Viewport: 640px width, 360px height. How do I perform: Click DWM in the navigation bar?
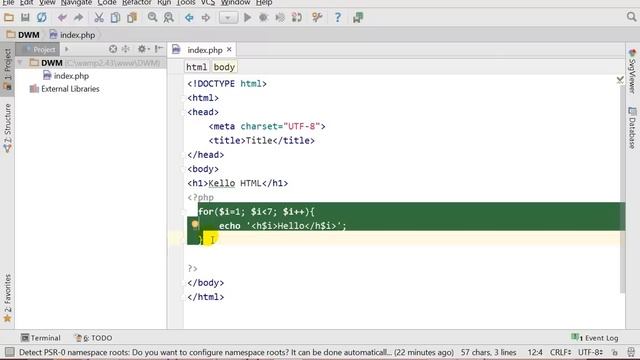(x=23, y=35)
